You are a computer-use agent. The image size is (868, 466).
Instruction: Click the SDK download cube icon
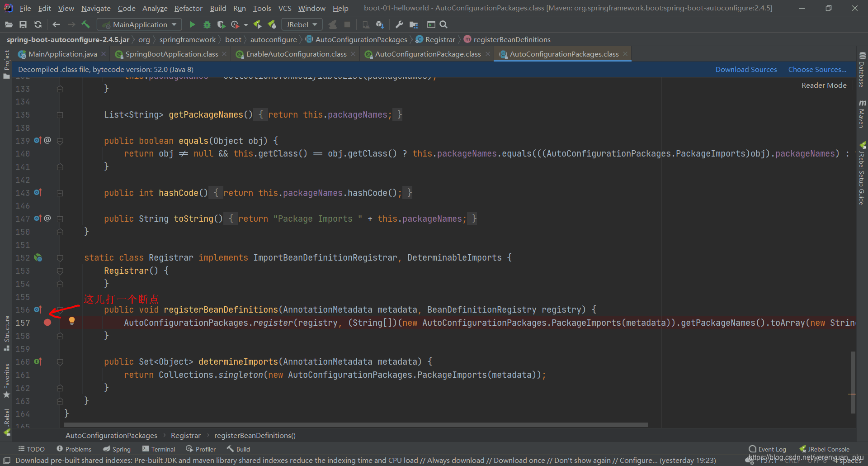click(x=380, y=24)
